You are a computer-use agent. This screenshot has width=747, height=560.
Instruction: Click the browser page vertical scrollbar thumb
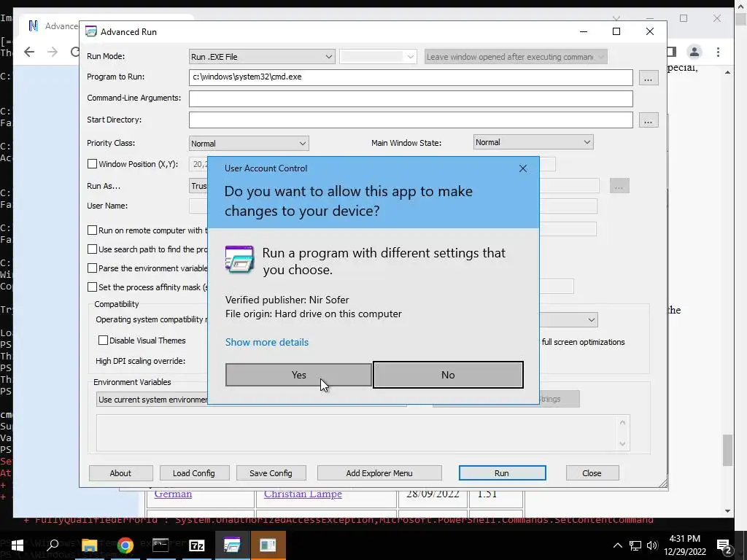[727, 450]
